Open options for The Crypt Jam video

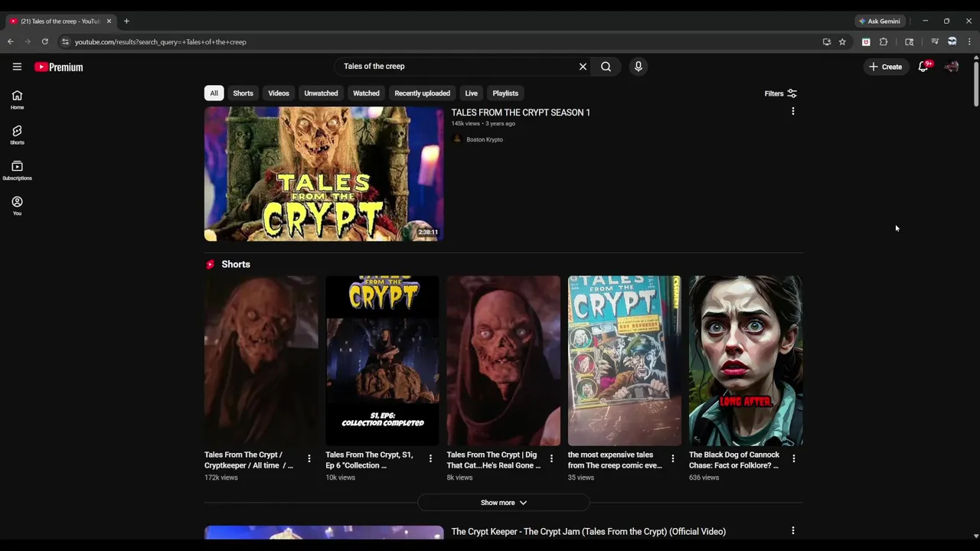point(792,530)
